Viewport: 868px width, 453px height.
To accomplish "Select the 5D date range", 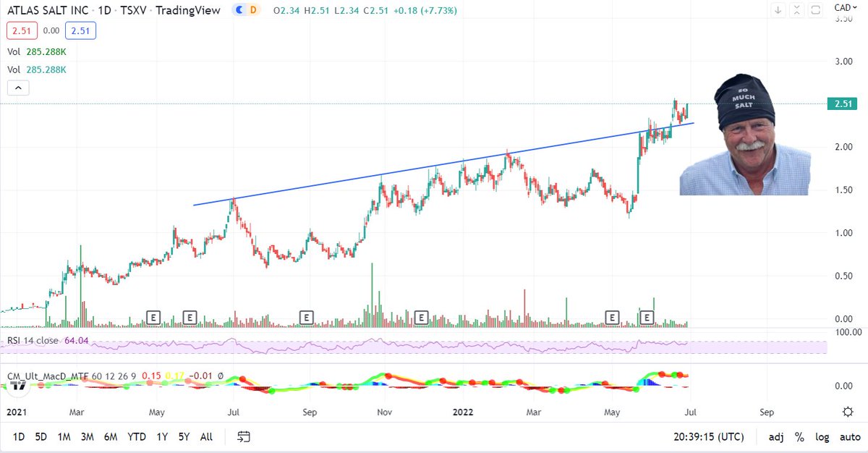I will tap(41, 437).
